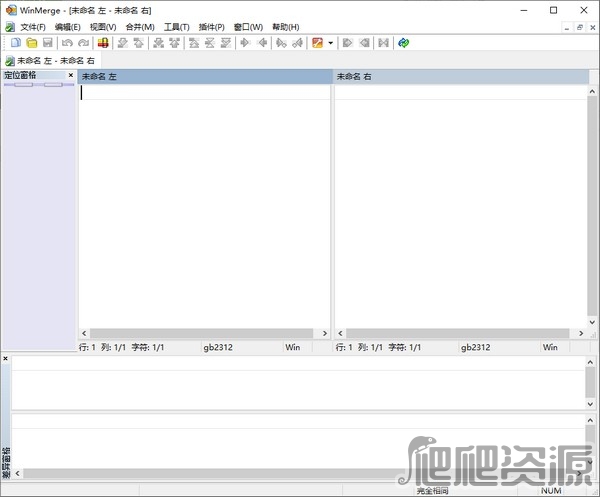Select the 未命名 左 - 未命名 右 document tab
Viewport: 600px width, 497px height.
[51, 61]
